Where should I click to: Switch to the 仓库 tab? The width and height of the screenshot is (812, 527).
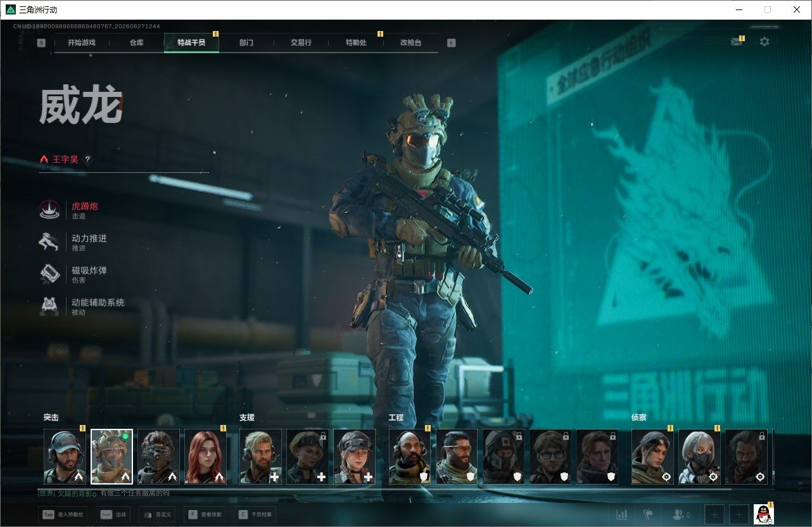pos(136,43)
